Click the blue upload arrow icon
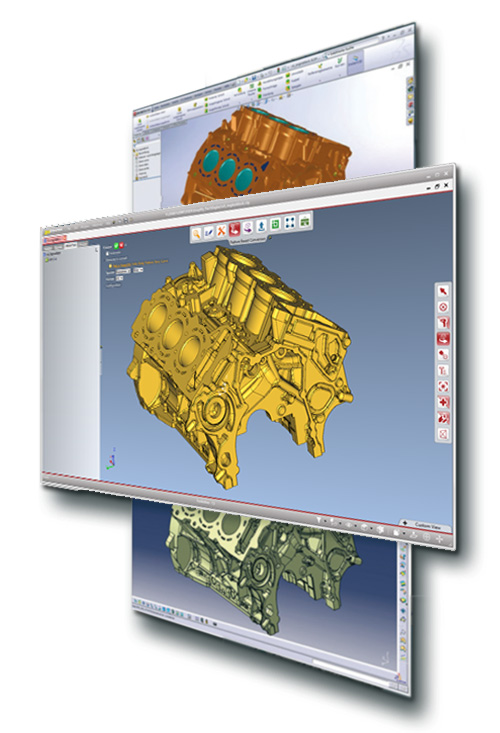This screenshot has height=733, width=500. pyautogui.click(x=262, y=226)
